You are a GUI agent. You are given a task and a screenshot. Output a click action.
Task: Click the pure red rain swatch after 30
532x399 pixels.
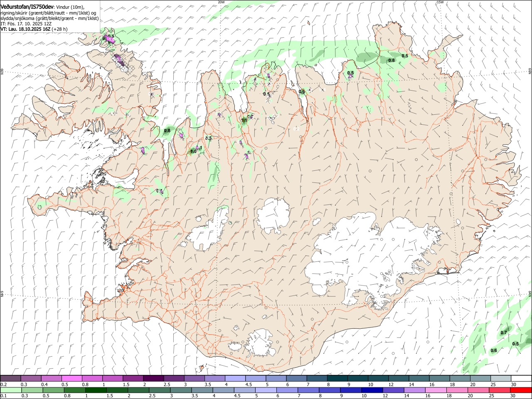(521, 390)
